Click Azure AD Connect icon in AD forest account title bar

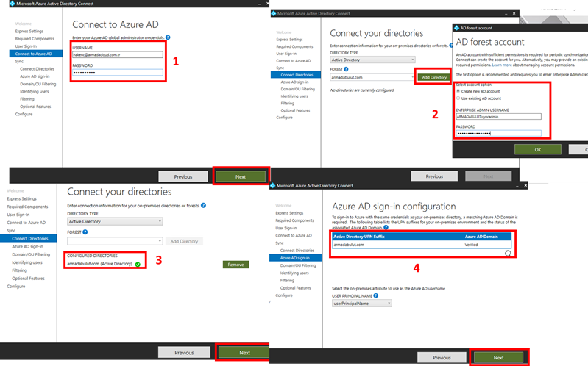[456, 28]
